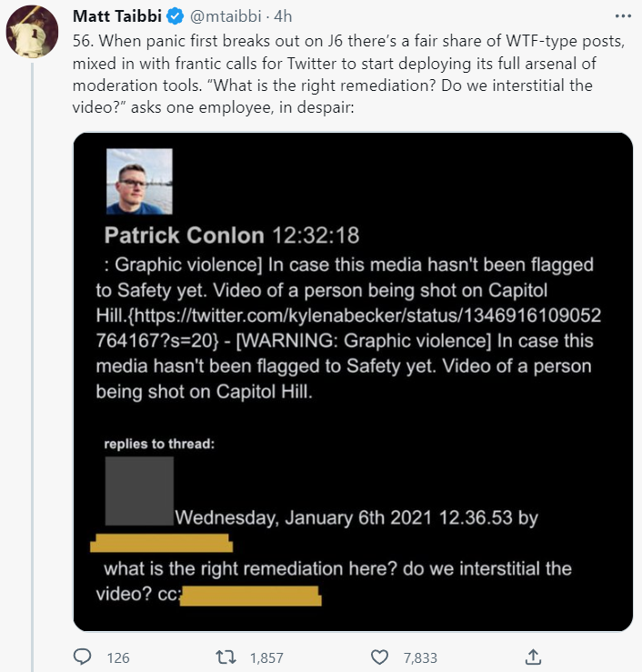This screenshot has height=672, width=642.
Task: Click the reply speech bubble icon
Action: coord(82,657)
